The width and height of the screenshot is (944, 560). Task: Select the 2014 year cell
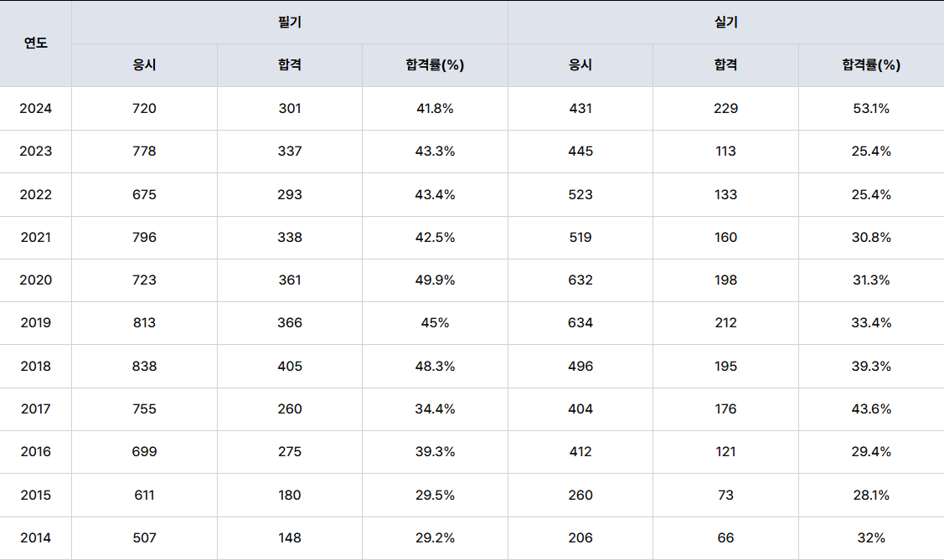coord(35,537)
